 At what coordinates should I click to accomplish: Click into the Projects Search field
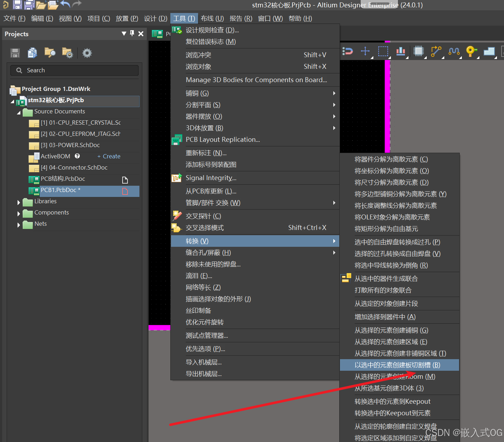[74, 70]
